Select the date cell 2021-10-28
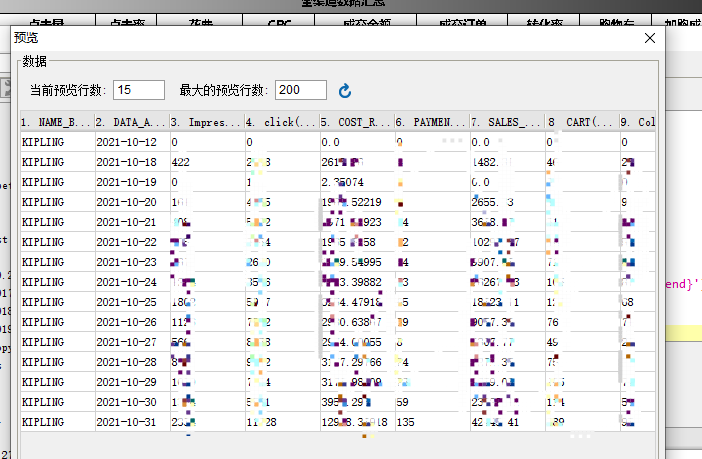702x459 pixels. pyautogui.click(x=133, y=362)
